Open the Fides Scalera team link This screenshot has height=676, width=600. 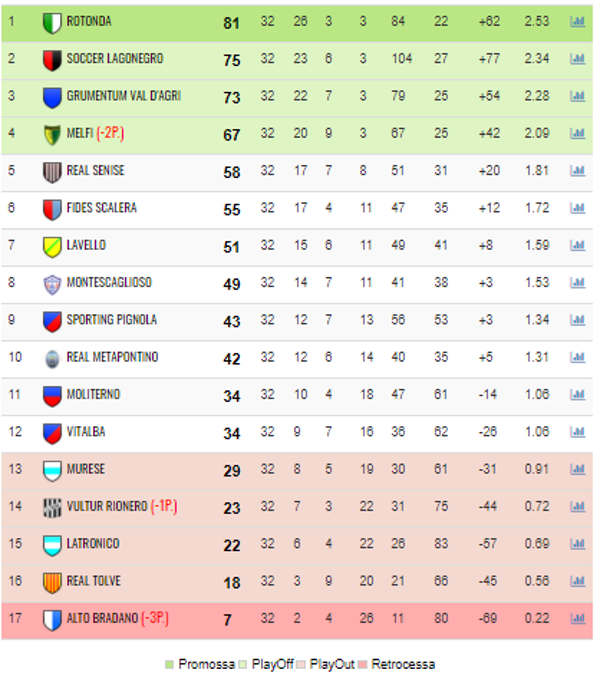coord(102,208)
